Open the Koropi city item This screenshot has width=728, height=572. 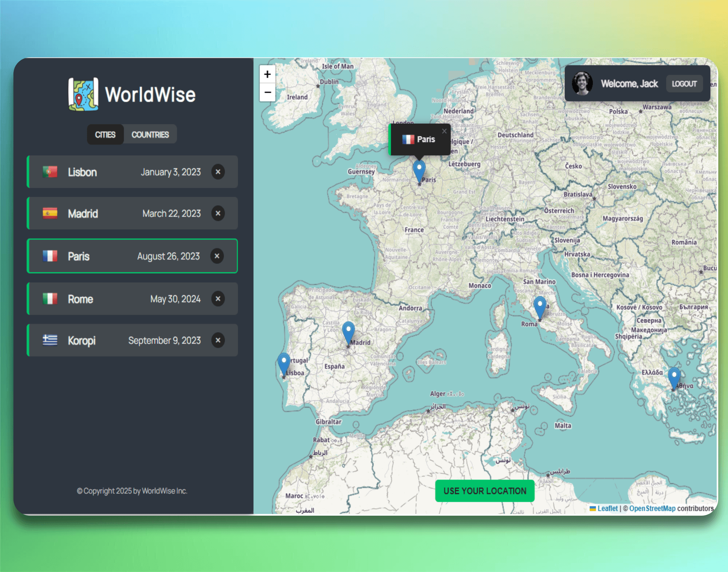132,340
